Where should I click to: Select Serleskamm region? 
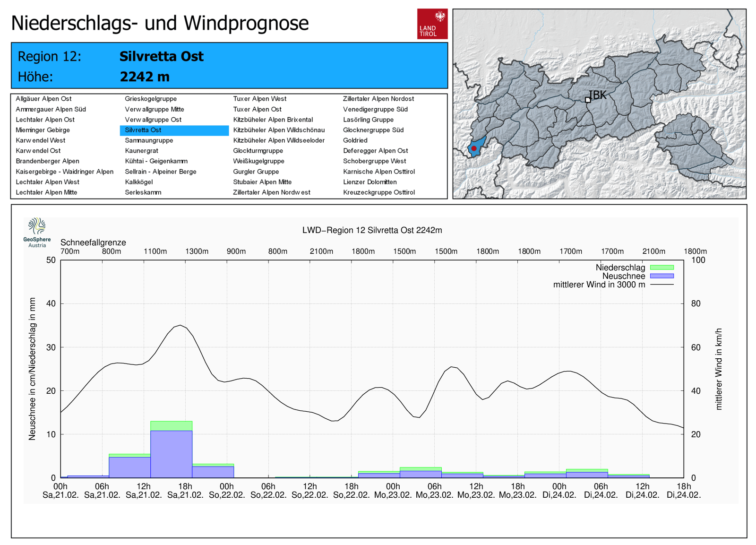click(143, 192)
